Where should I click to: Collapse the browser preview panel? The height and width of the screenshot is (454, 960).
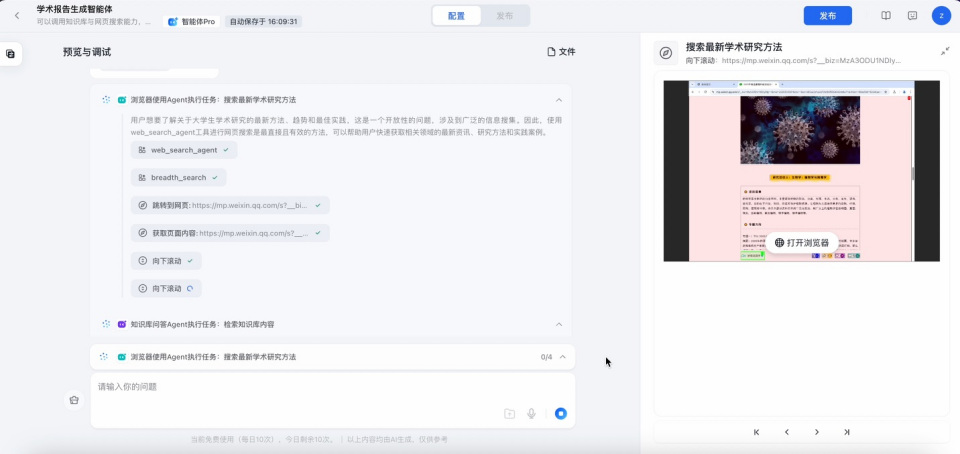tap(945, 52)
